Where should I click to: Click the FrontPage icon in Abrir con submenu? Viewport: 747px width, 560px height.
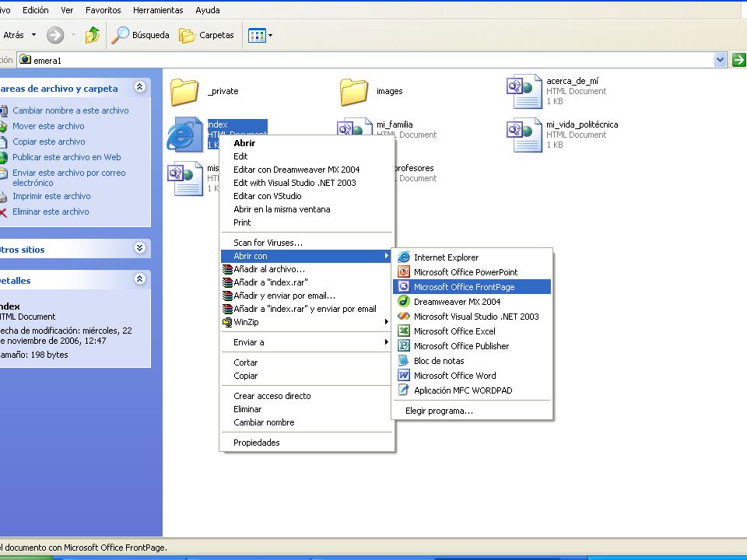coord(404,287)
